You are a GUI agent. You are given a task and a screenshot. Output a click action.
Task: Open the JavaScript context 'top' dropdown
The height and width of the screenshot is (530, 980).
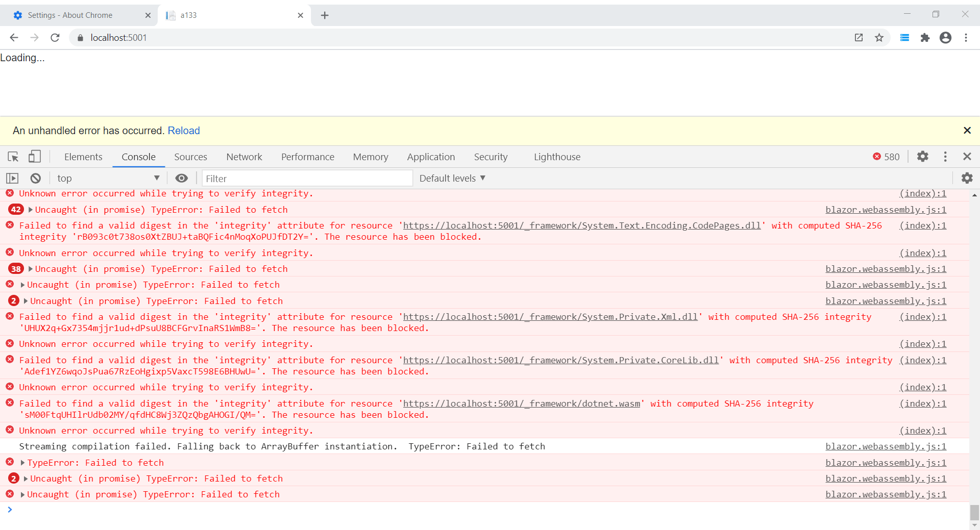tap(108, 178)
